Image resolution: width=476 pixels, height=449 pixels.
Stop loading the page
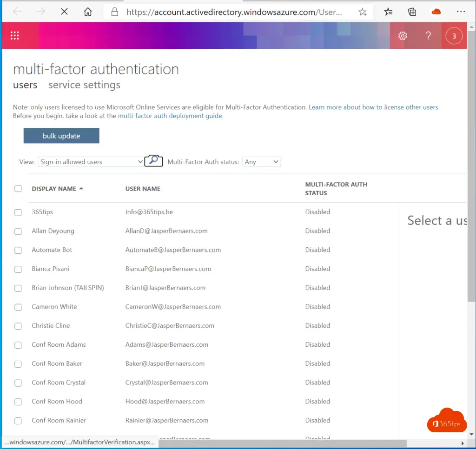(x=64, y=12)
